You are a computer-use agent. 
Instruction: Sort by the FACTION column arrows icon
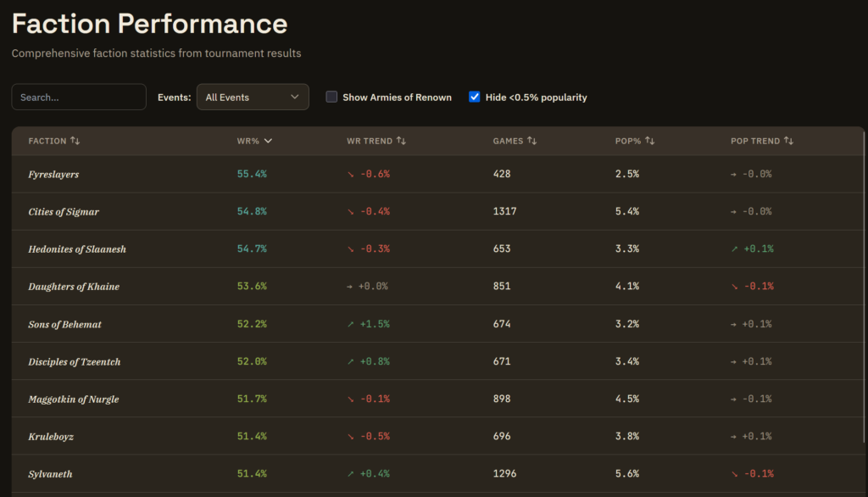75,141
